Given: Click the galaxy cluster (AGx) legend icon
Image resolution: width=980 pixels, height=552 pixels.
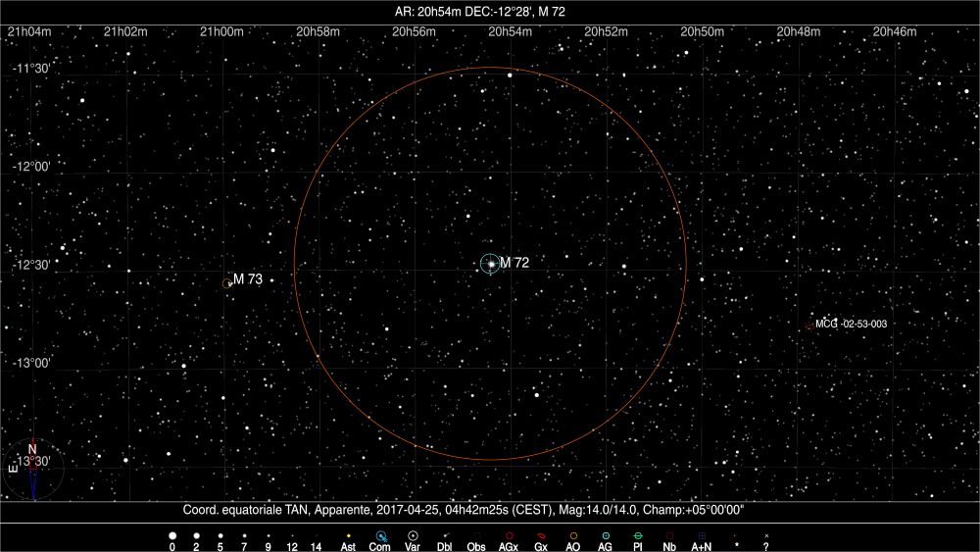Looking at the screenshot, I should (509, 536).
